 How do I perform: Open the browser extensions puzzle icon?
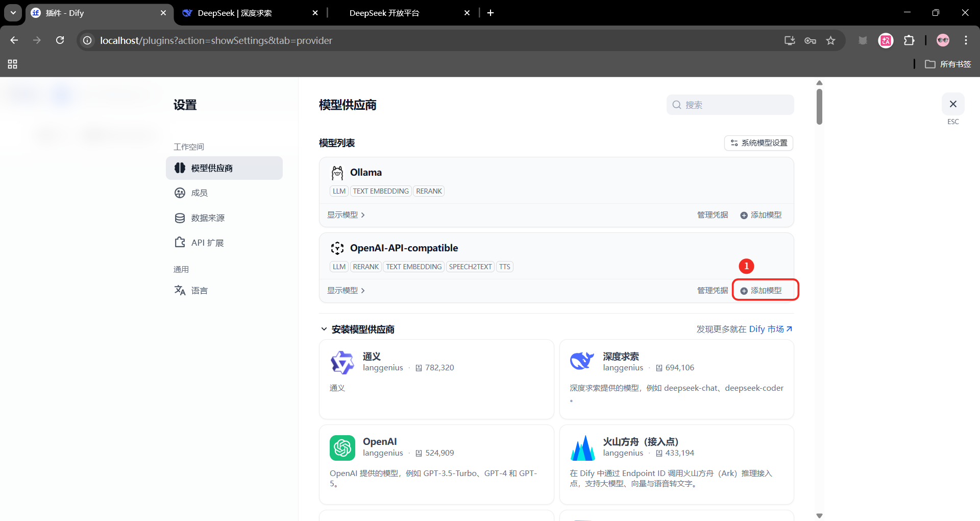pos(909,40)
